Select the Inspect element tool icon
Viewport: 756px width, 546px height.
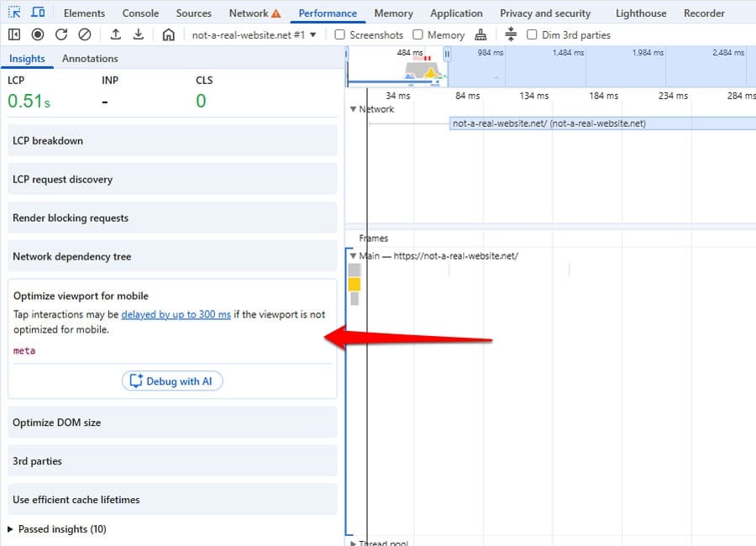point(13,12)
